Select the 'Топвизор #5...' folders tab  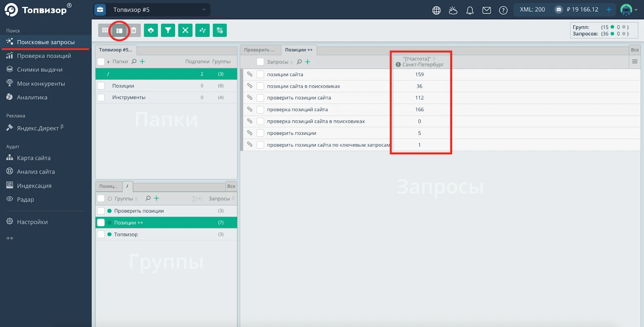tap(116, 50)
